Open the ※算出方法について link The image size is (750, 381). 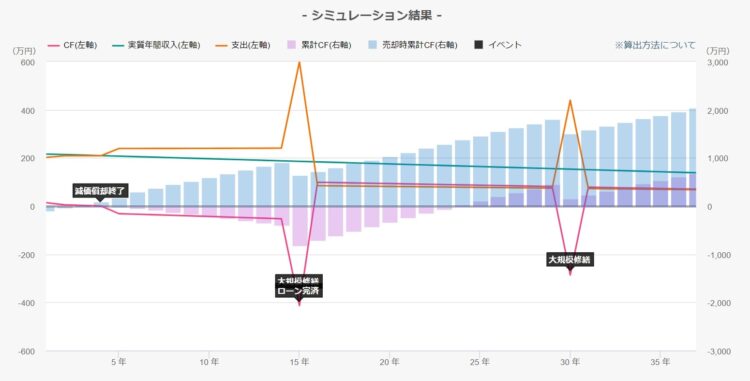point(655,45)
